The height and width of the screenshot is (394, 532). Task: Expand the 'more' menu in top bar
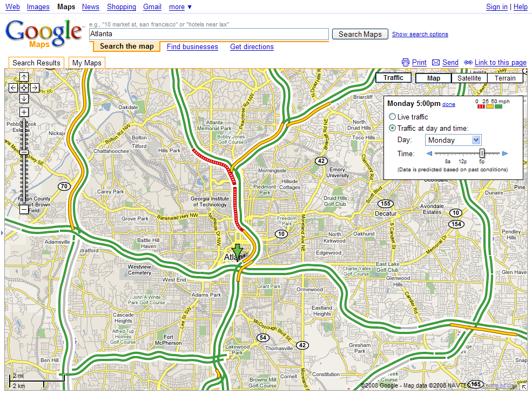[x=180, y=6]
